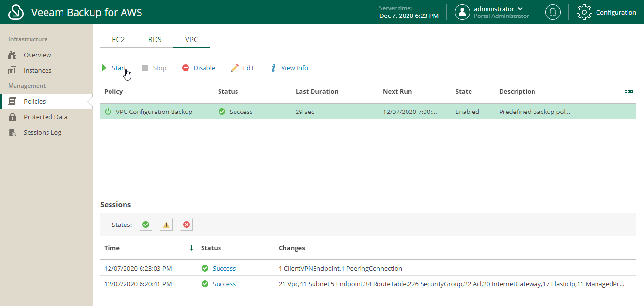Toggle the Warning status filter
The width and height of the screenshot is (644, 306).
click(166, 225)
